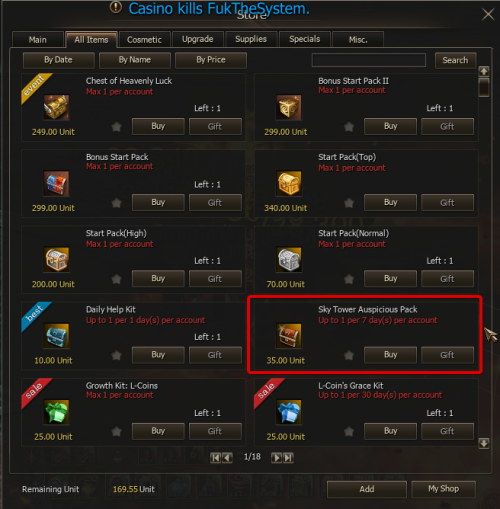Click the Sky Tower Auspicious Pack icon
500x509 pixels.
(x=289, y=336)
